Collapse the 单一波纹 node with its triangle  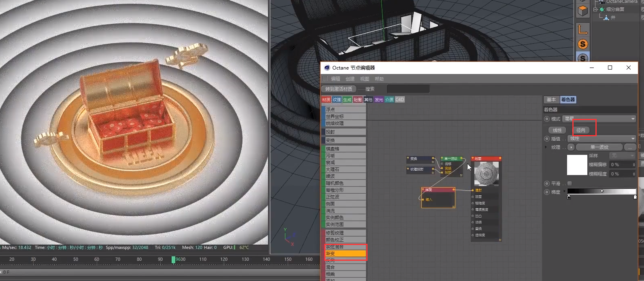point(442,158)
